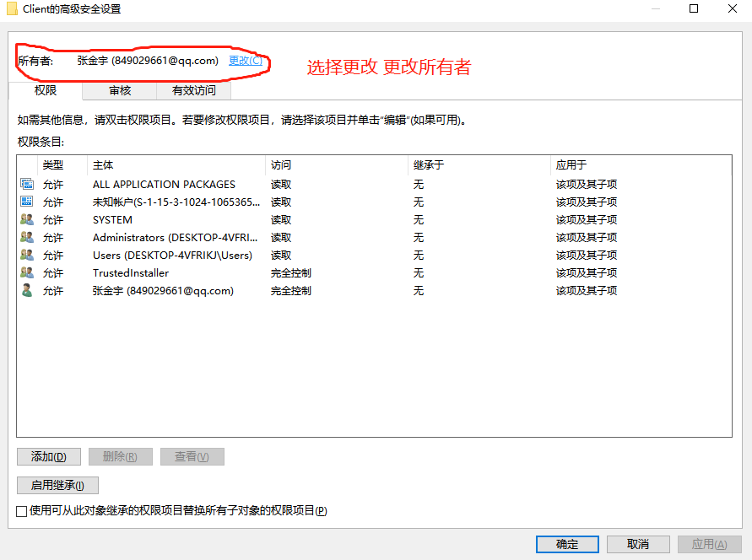Click the ALL APPLICATION PACKAGES row icon
752x560 pixels.
27,184
